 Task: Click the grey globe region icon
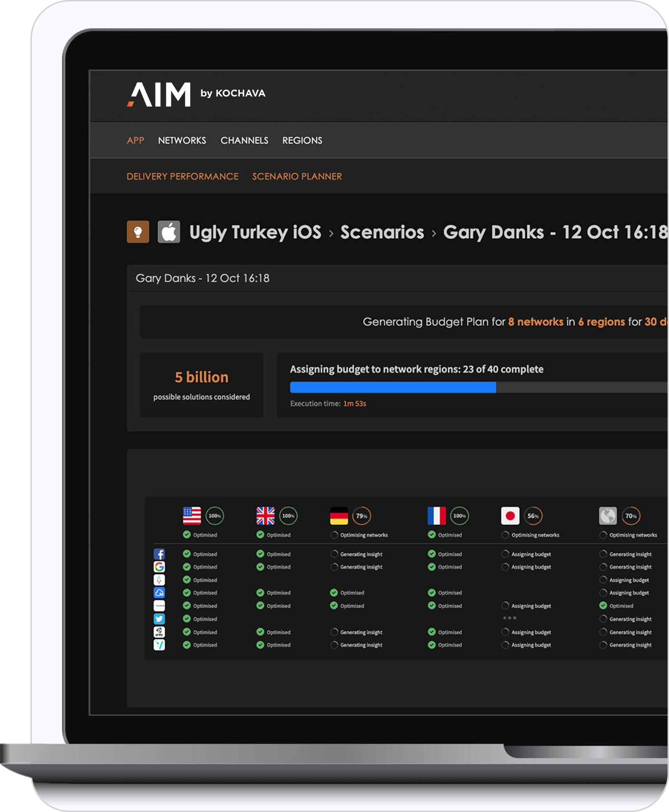(608, 516)
